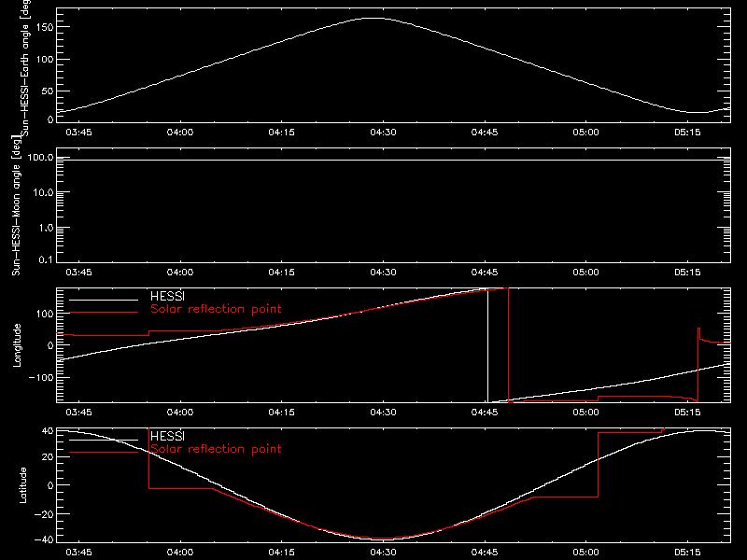747x560 pixels.
Task: Click Solar reflection point legend in Latitude plot
Action: [x=216, y=449]
